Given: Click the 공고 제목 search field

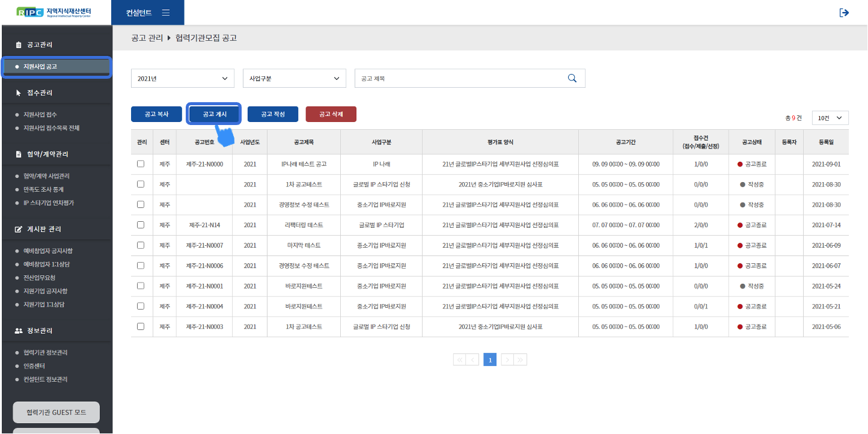Looking at the screenshot, I should 460,78.
